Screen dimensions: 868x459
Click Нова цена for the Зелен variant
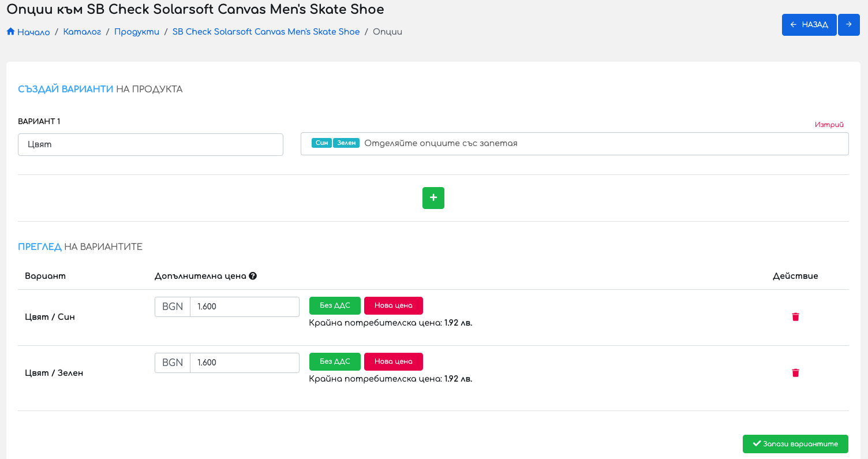tap(394, 361)
